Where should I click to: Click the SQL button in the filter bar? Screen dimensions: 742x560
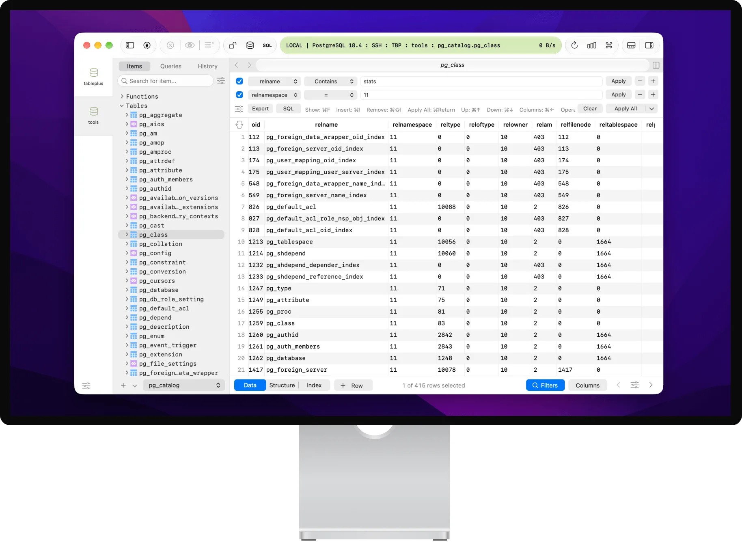(288, 109)
